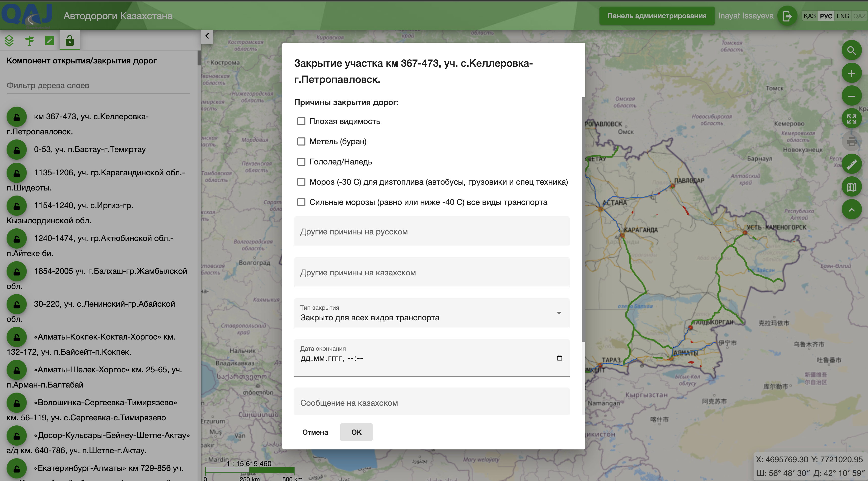Open the layers panel icon
Screen dimensions: 868x481
[9, 41]
